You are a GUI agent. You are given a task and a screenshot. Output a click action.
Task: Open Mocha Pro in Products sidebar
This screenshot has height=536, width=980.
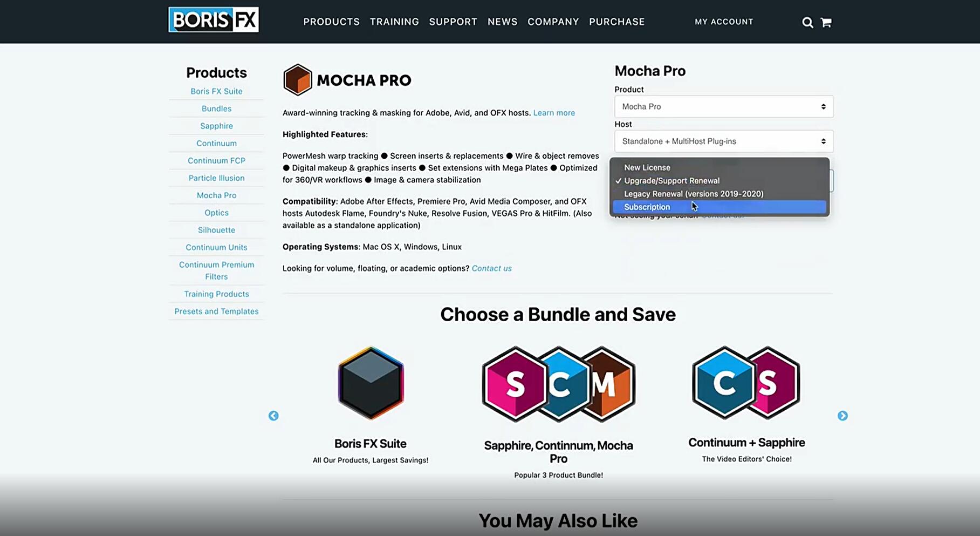coord(216,195)
